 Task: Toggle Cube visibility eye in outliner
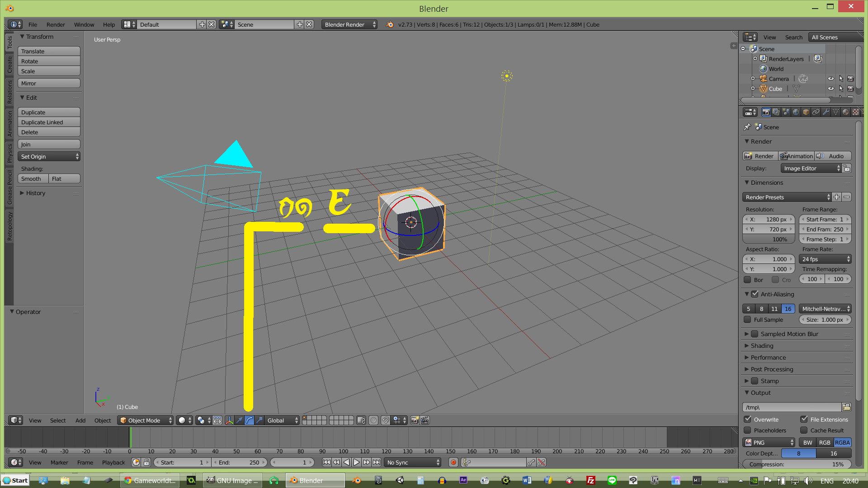pyautogui.click(x=831, y=89)
